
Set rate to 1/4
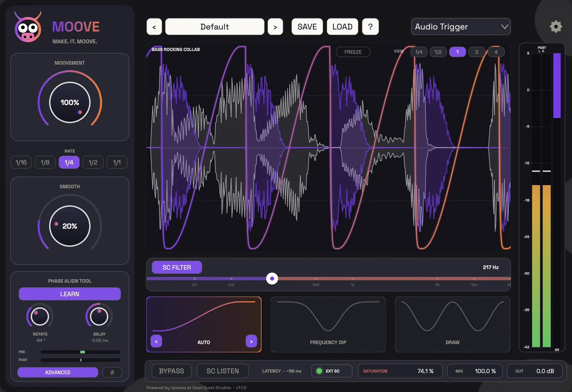(x=69, y=162)
